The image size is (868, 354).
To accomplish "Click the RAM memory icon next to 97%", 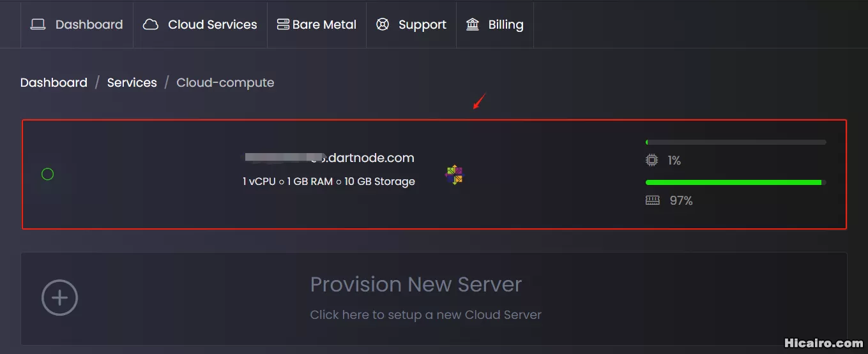I will point(652,200).
